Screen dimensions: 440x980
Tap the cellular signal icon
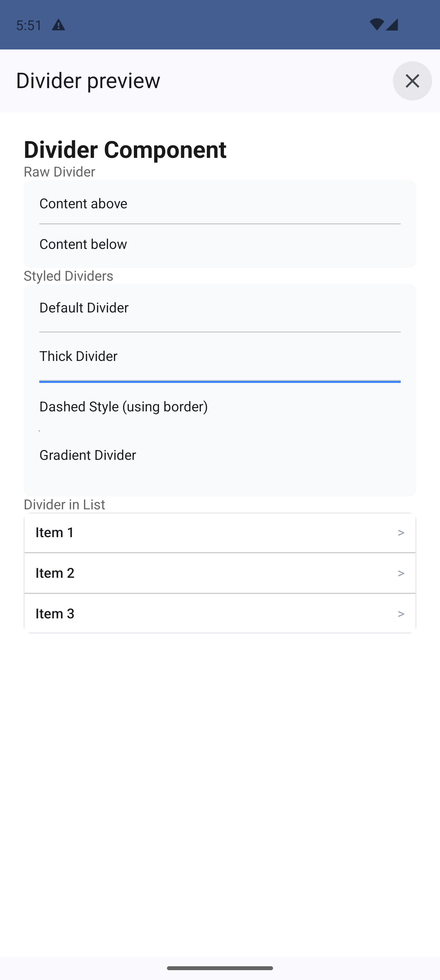(392, 25)
